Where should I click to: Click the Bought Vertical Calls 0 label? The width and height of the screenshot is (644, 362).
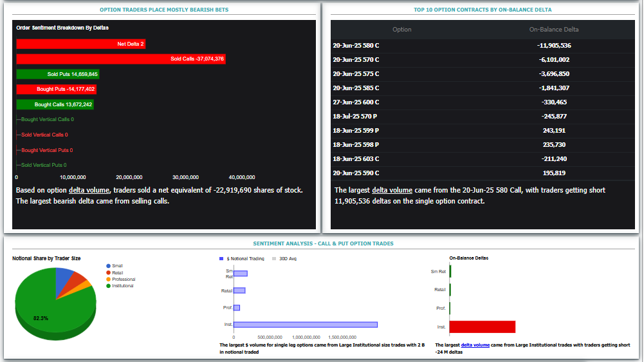[48, 119]
